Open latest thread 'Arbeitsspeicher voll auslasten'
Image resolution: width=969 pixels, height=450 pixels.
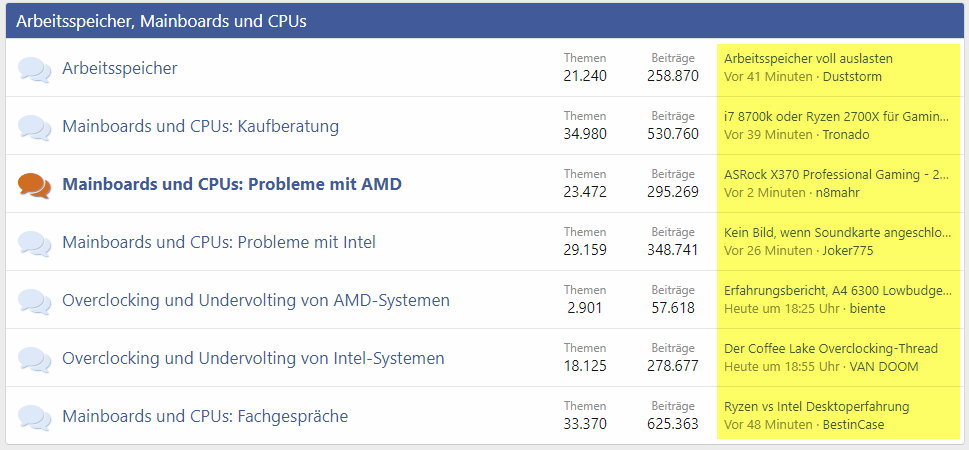(808, 58)
